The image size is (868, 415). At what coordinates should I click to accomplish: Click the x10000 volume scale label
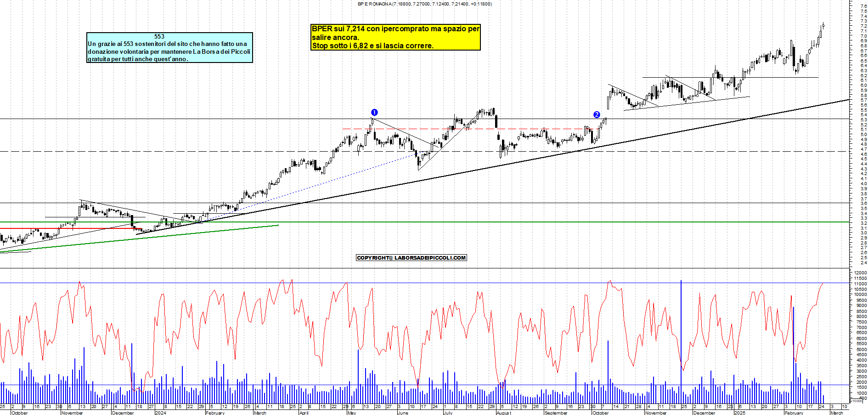856,401
